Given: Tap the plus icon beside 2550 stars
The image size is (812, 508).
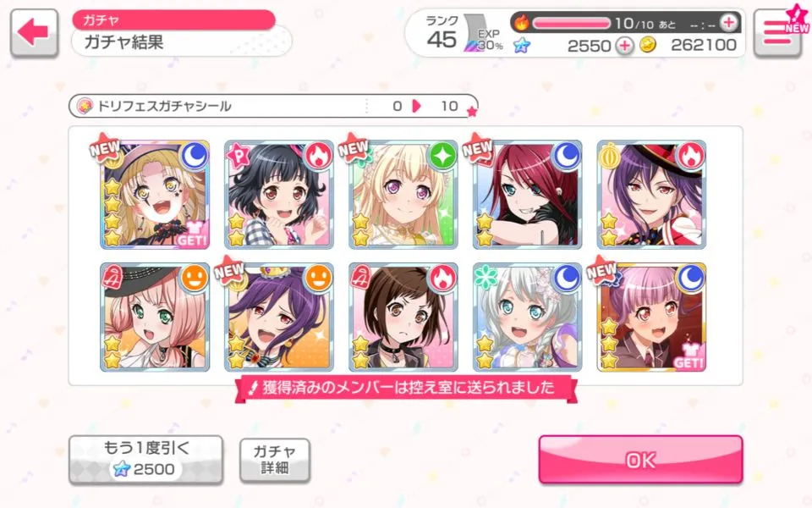Looking at the screenshot, I should pos(624,46).
